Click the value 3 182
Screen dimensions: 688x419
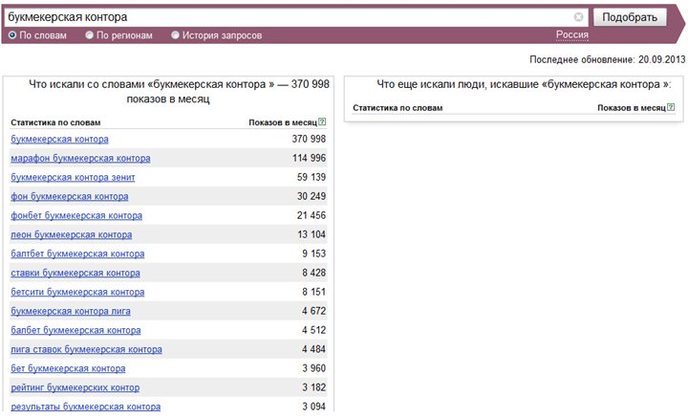pyautogui.click(x=314, y=387)
